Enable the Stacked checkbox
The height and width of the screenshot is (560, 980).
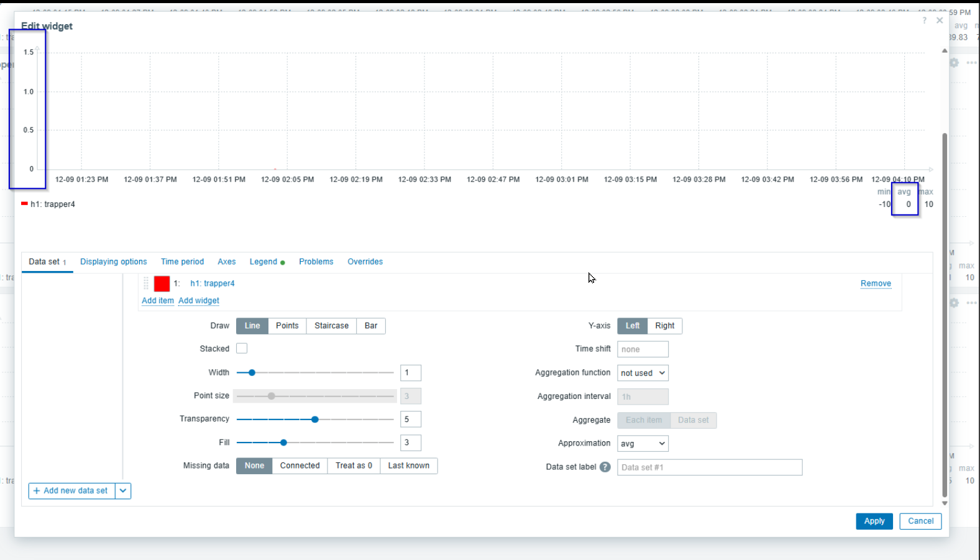coord(242,349)
